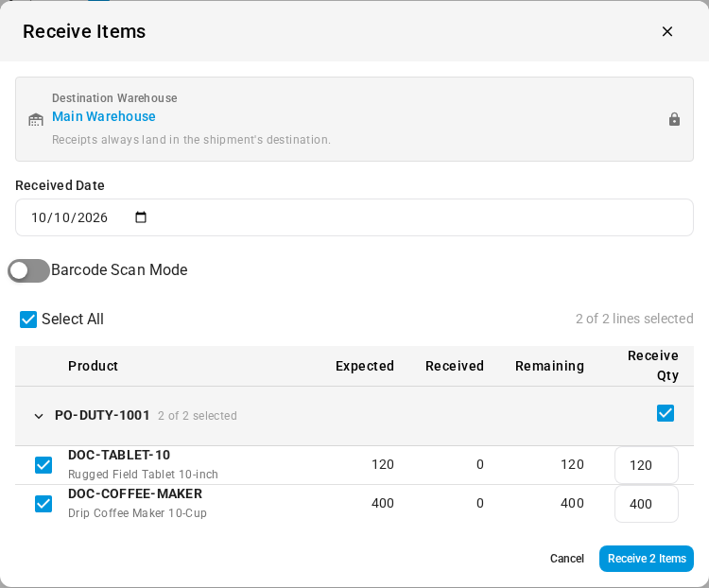The image size is (709, 588).
Task: Click the Expected column header
Action: [x=365, y=366]
